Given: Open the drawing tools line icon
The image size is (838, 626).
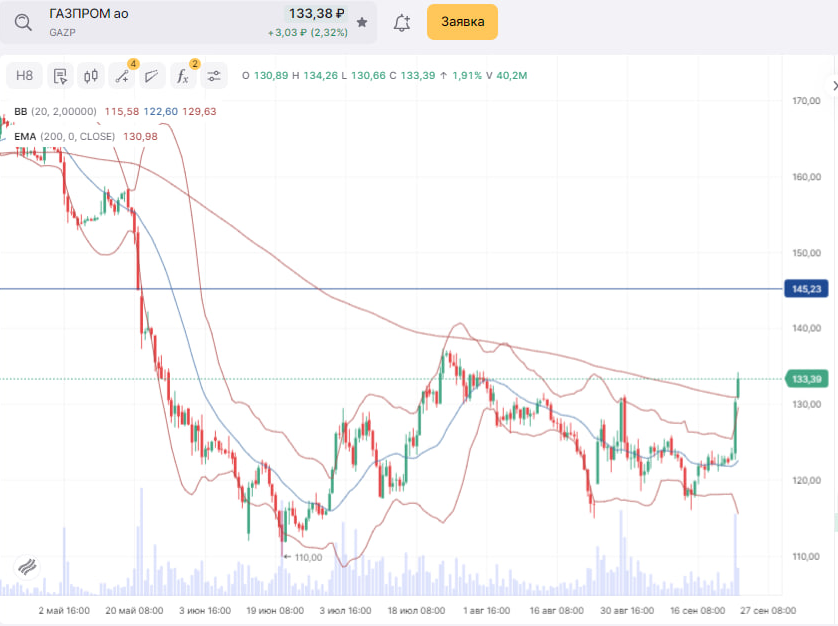Looking at the screenshot, I should point(122,76).
